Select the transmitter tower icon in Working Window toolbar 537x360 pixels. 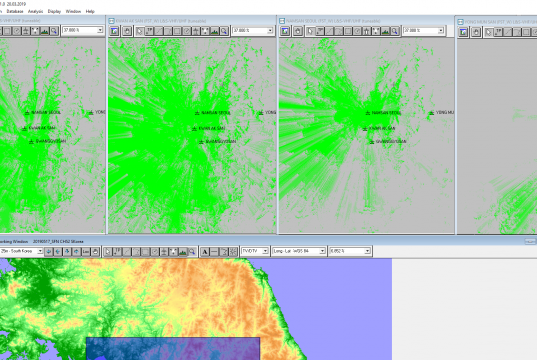coord(164,252)
